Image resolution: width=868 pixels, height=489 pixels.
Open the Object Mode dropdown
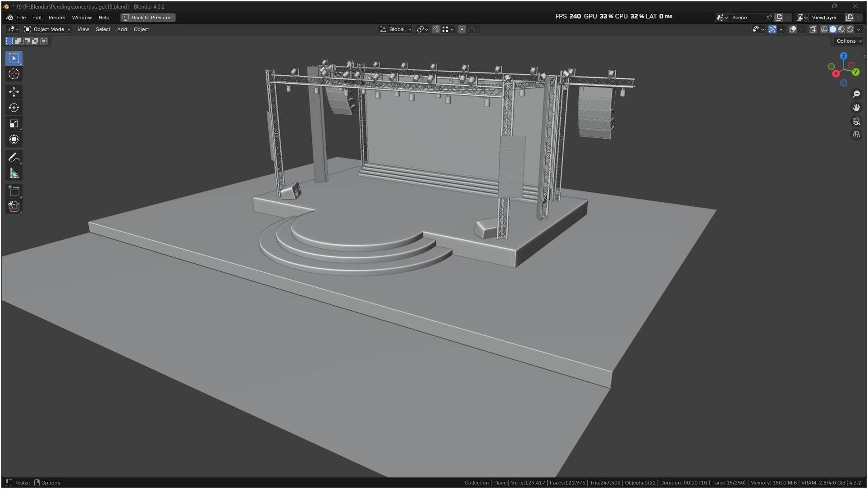pyautogui.click(x=47, y=29)
